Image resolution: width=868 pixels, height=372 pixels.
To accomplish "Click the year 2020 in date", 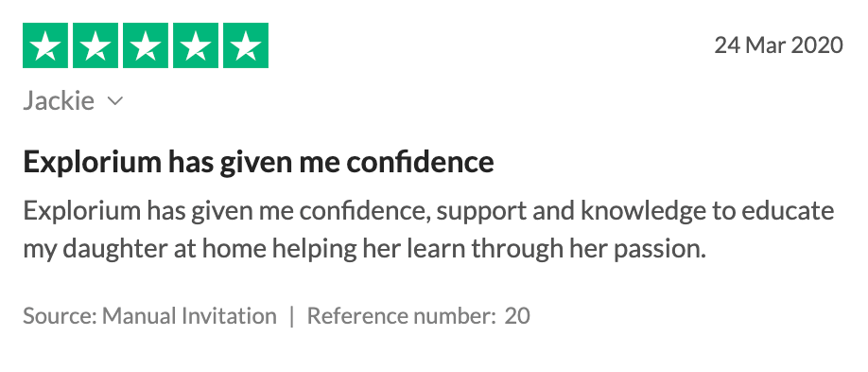I will coord(817,44).
